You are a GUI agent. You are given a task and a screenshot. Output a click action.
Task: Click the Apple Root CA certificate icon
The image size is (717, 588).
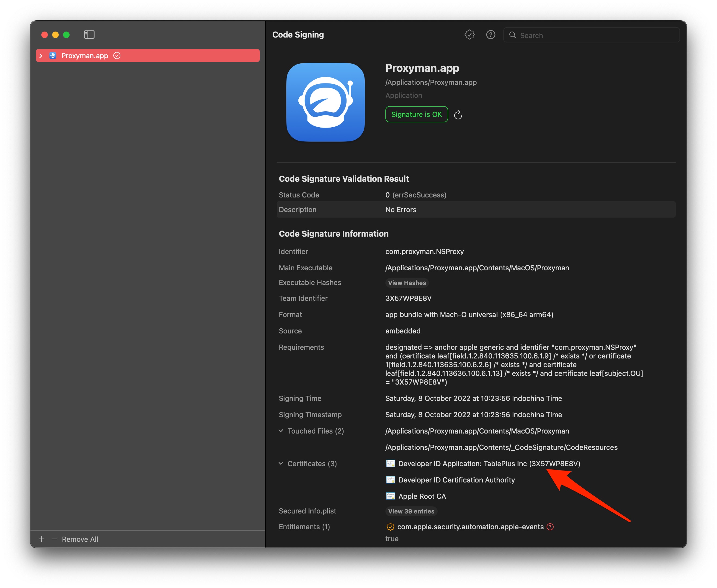tap(390, 496)
